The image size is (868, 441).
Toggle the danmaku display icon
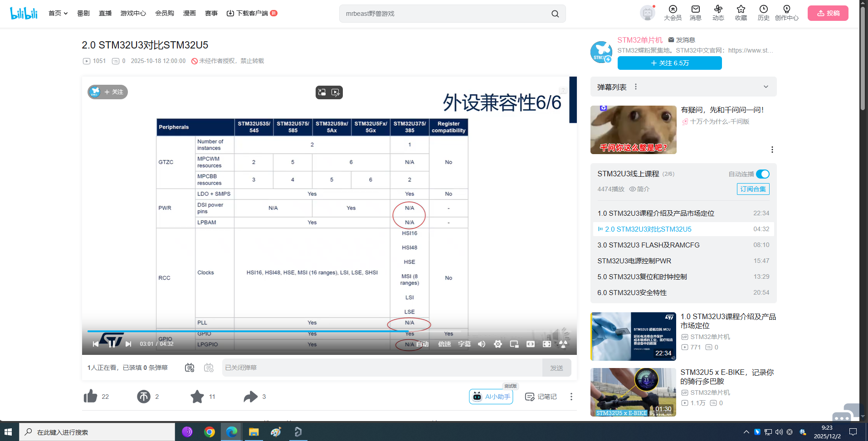tap(190, 368)
